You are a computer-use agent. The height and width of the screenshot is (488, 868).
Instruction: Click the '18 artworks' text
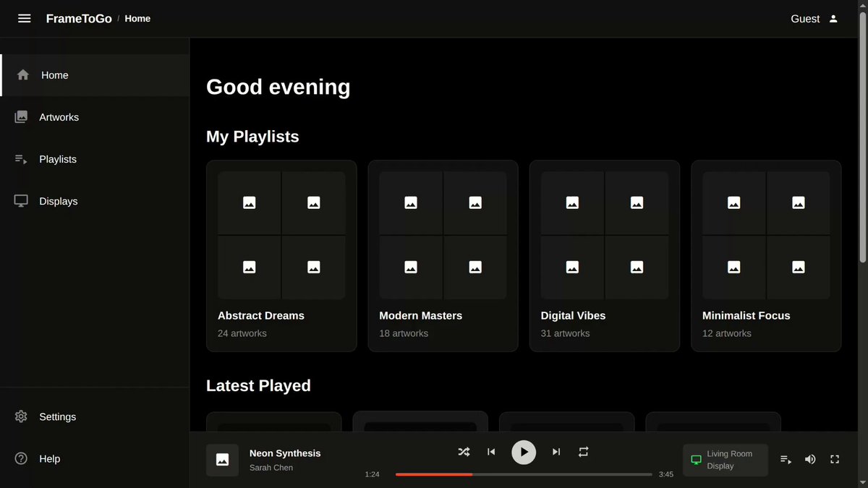(404, 333)
